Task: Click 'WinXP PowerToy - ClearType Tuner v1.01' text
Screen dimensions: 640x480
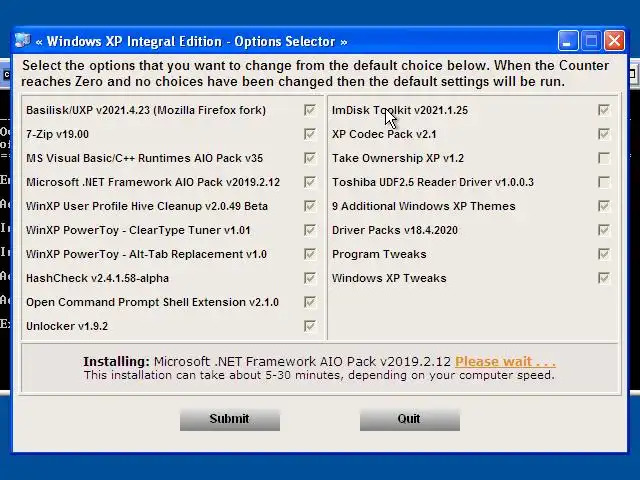Action: coord(138,231)
